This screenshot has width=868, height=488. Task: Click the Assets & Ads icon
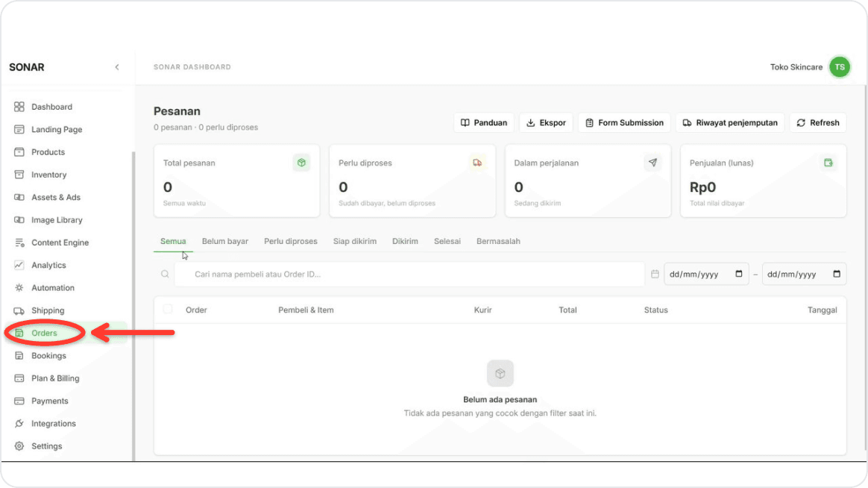point(19,197)
